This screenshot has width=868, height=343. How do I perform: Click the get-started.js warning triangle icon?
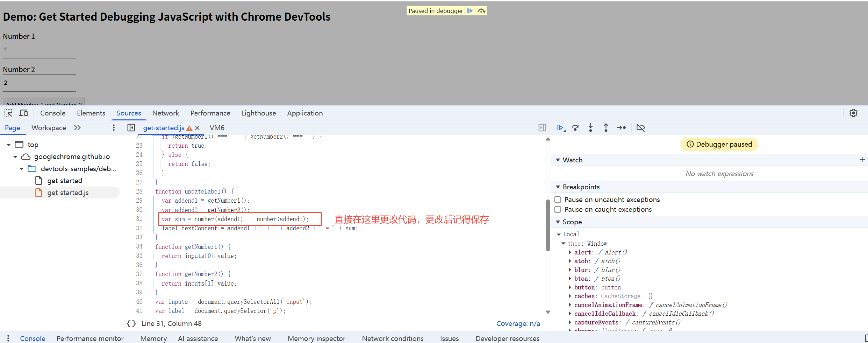(189, 128)
